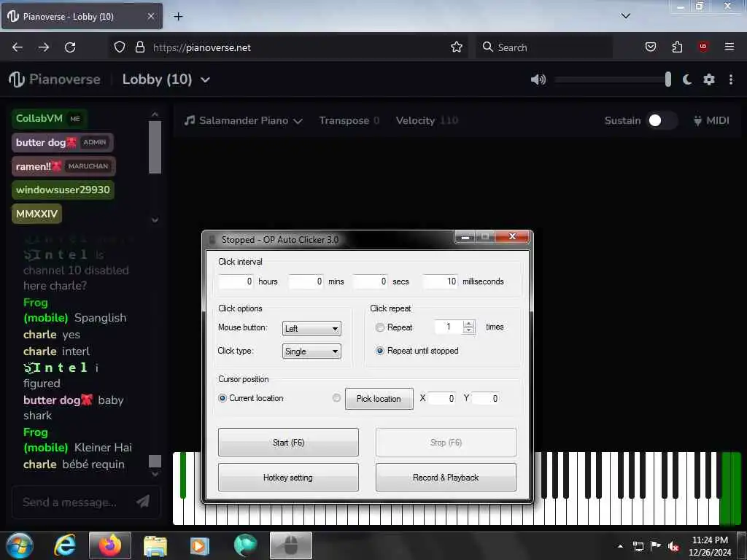Click the Firefox taskbar icon

click(x=110, y=545)
